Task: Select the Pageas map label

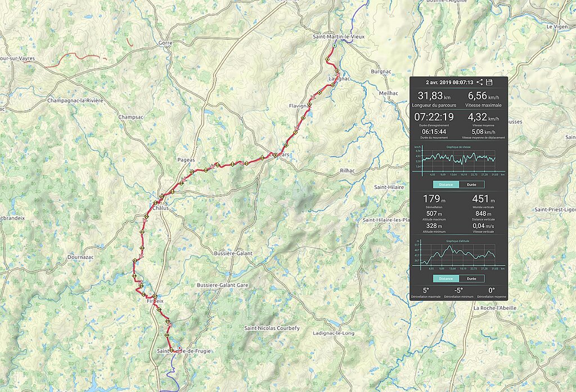Action: [186, 160]
